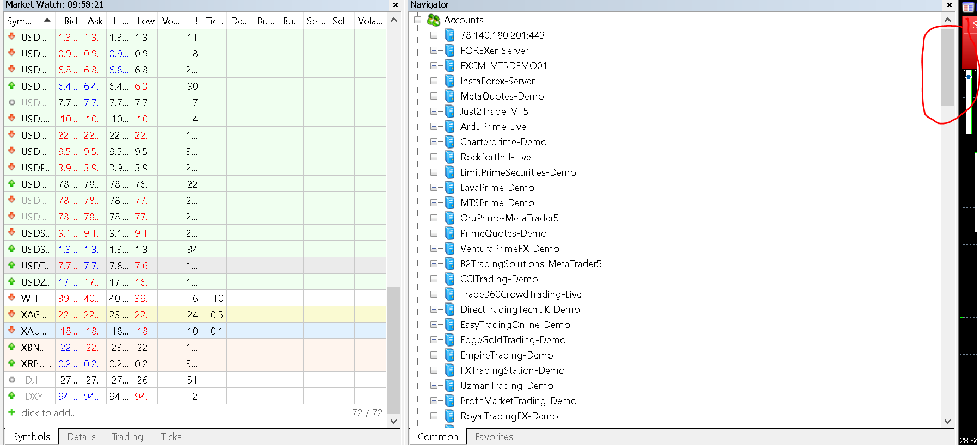The width and height of the screenshot is (980, 445).
Task: Click the VenturaPrimeFX-Demo server icon
Action: pos(449,249)
